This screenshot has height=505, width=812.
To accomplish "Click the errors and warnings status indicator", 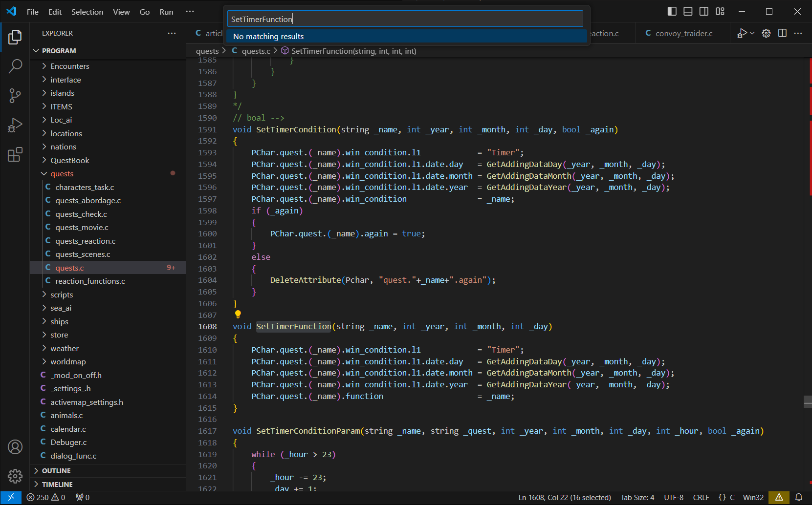I will tap(46, 497).
